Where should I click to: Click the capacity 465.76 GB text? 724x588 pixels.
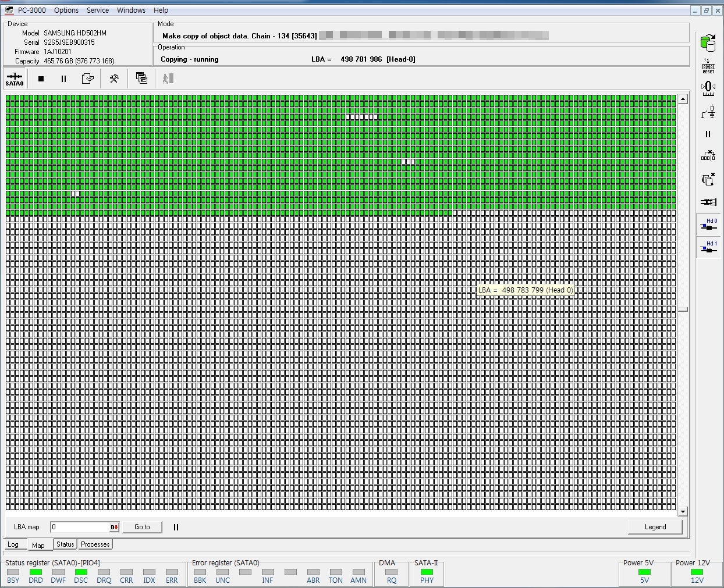point(79,61)
